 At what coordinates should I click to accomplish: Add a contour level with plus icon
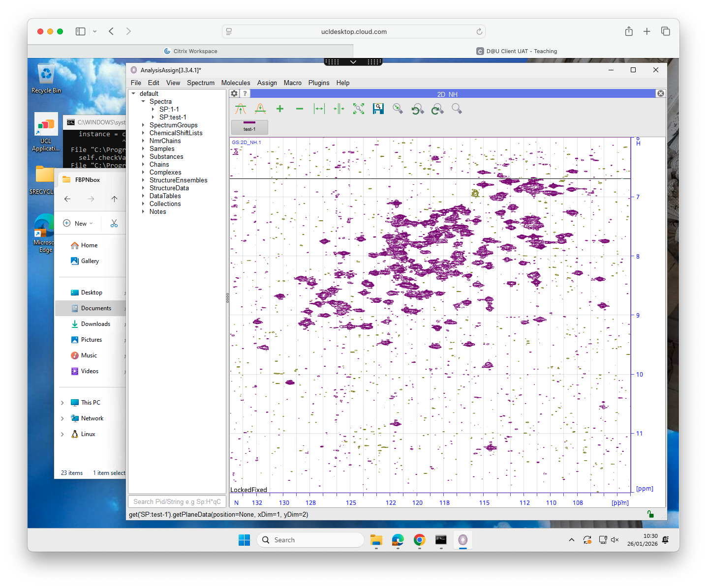tap(280, 109)
